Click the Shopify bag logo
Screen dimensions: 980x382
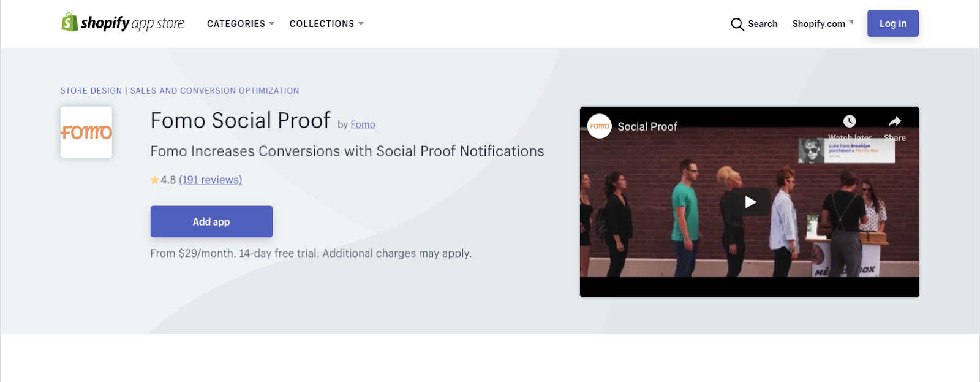[69, 23]
